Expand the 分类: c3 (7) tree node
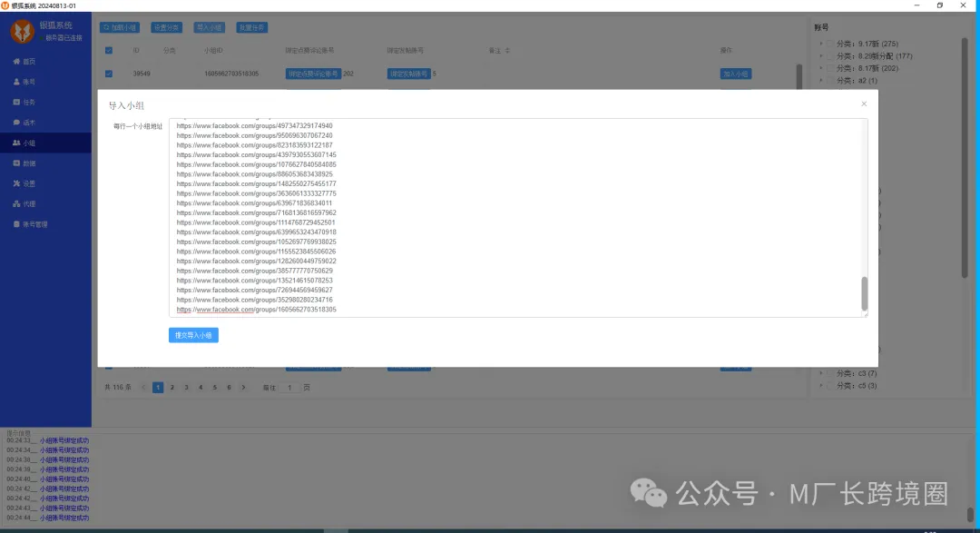The width and height of the screenshot is (980, 533). pyautogui.click(x=821, y=373)
